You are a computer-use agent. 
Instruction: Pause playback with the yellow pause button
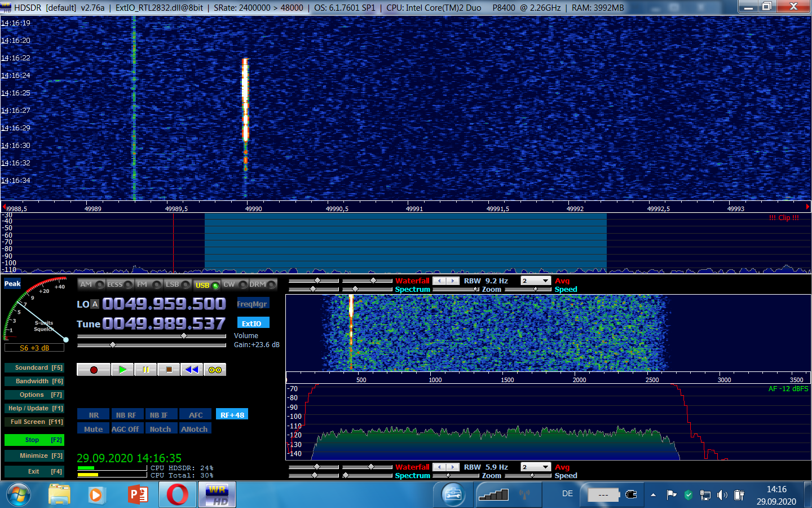145,370
